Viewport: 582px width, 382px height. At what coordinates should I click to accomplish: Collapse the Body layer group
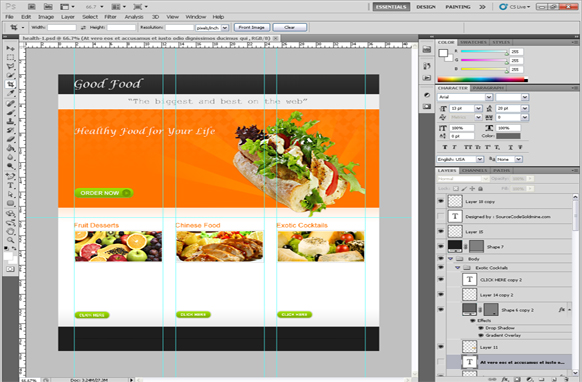point(450,259)
